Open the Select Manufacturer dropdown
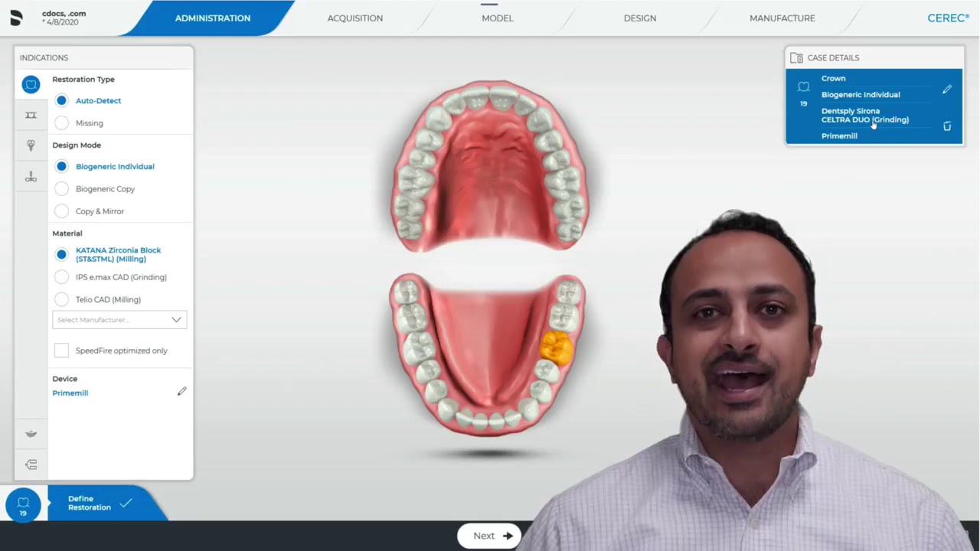Image resolution: width=980 pixels, height=551 pixels. click(x=119, y=320)
